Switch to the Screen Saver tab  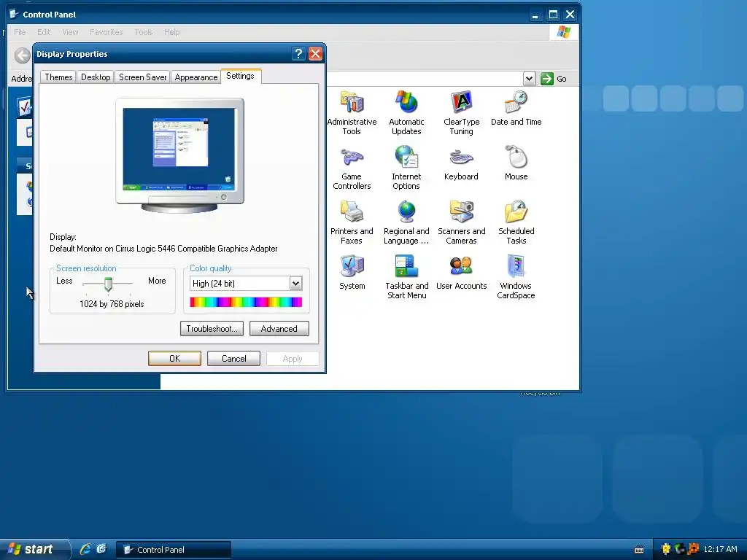coord(142,77)
